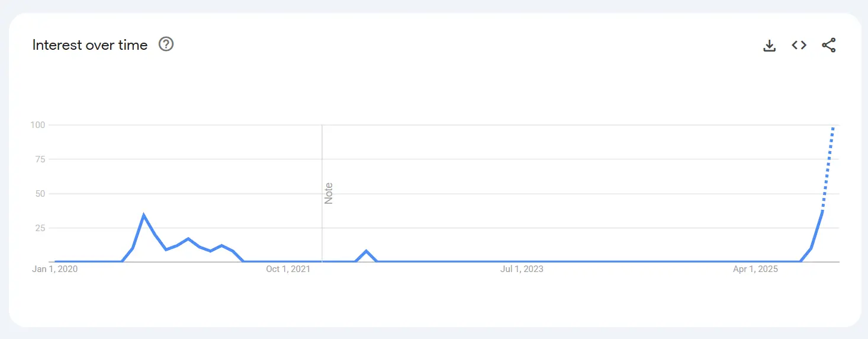Click the "Oct 1, 2021" axis label
Screen dimensions: 868x339
288,270
